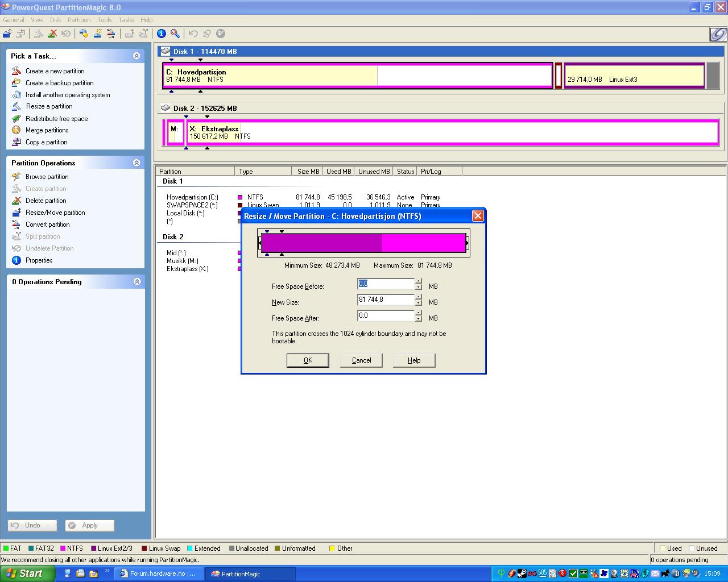Click the Steam icon in system tray

click(522, 573)
